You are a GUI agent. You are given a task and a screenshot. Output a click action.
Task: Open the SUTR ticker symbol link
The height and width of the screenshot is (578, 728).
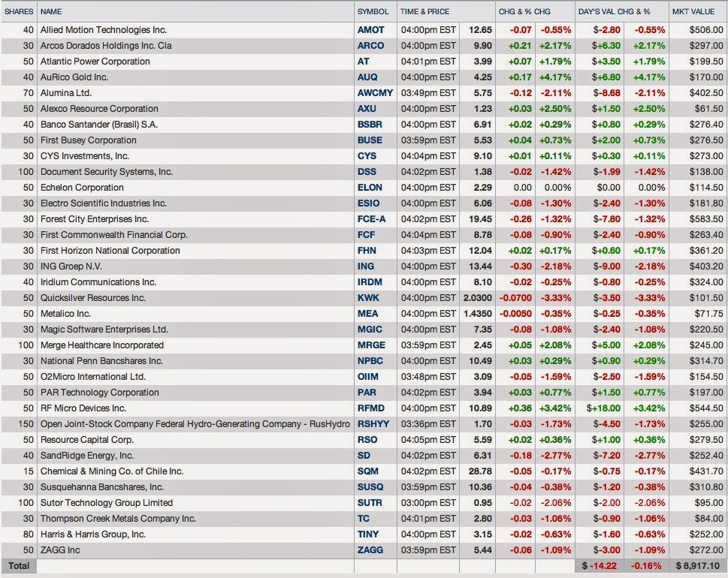(x=370, y=503)
